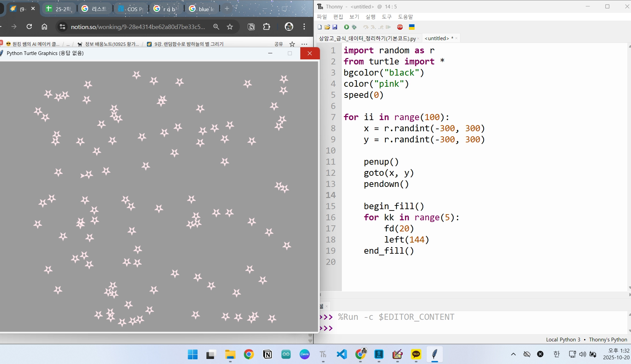Open the volume control in system tray

pos(582,354)
